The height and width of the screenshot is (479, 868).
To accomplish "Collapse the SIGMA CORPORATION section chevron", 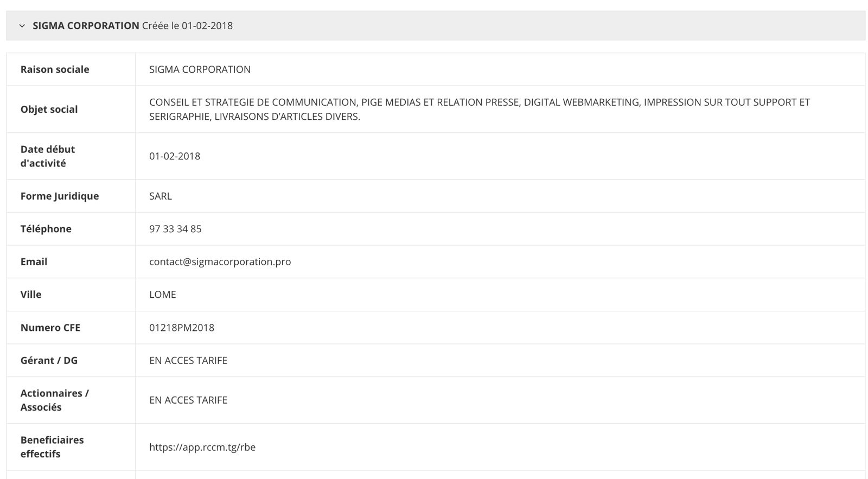I will pos(22,25).
